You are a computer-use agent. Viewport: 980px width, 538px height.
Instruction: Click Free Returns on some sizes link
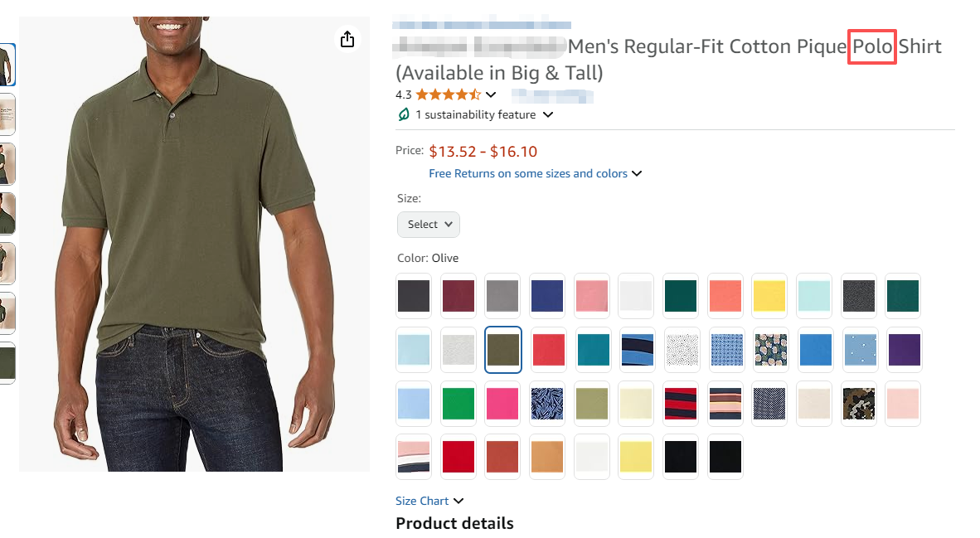pyautogui.click(x=528, y=174)
